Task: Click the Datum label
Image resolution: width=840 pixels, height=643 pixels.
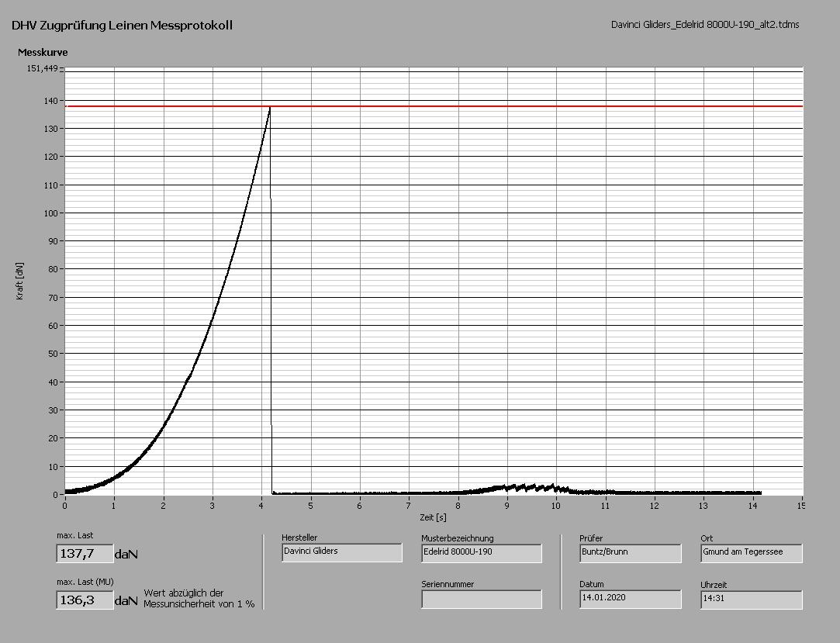Action: pyautogui.click(x=592, y=584)
